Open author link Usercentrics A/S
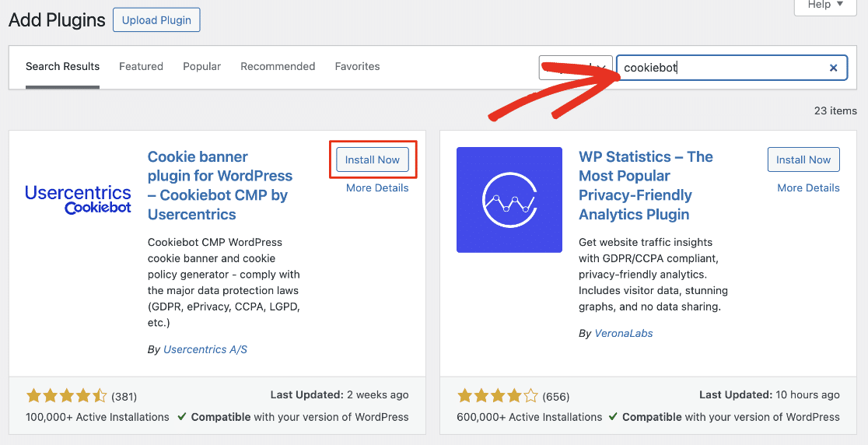 coord(205,349)
